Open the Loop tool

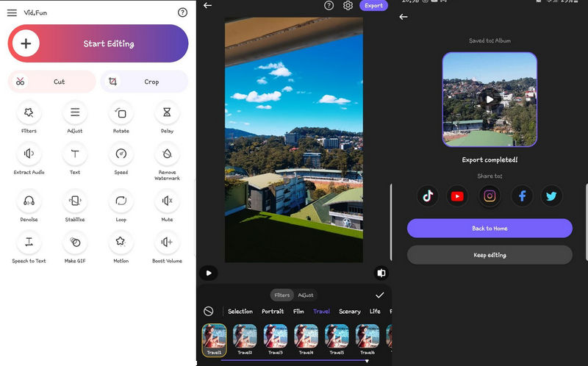tap(121, 201)
